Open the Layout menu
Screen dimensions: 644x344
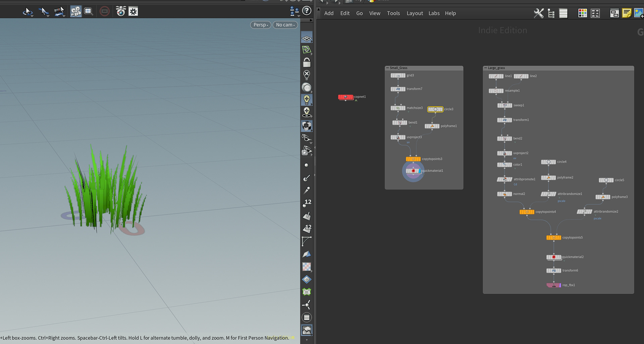coord(415,13)
